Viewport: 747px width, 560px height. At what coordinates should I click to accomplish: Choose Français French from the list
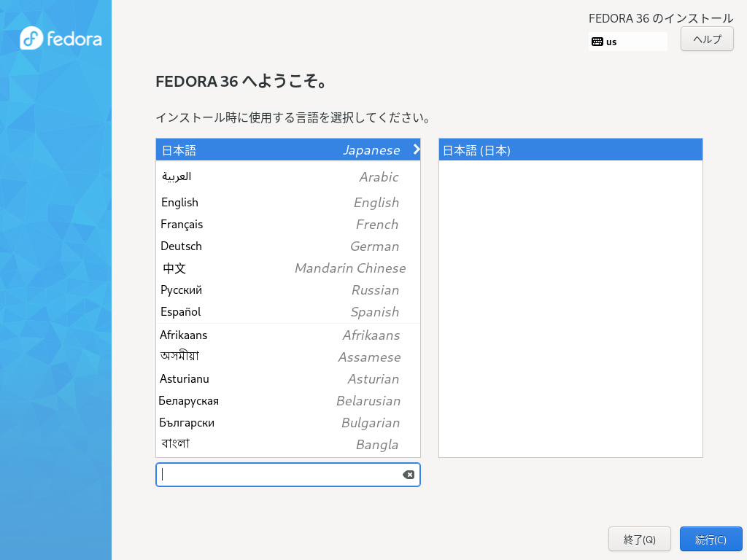pyautogui.click(x=287, y=225)
